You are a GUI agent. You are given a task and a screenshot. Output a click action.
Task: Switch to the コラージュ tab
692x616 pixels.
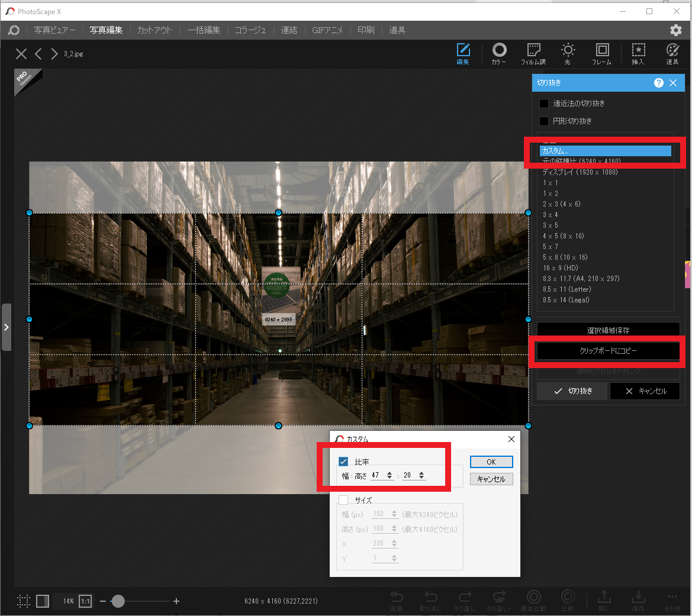point(250,30)
